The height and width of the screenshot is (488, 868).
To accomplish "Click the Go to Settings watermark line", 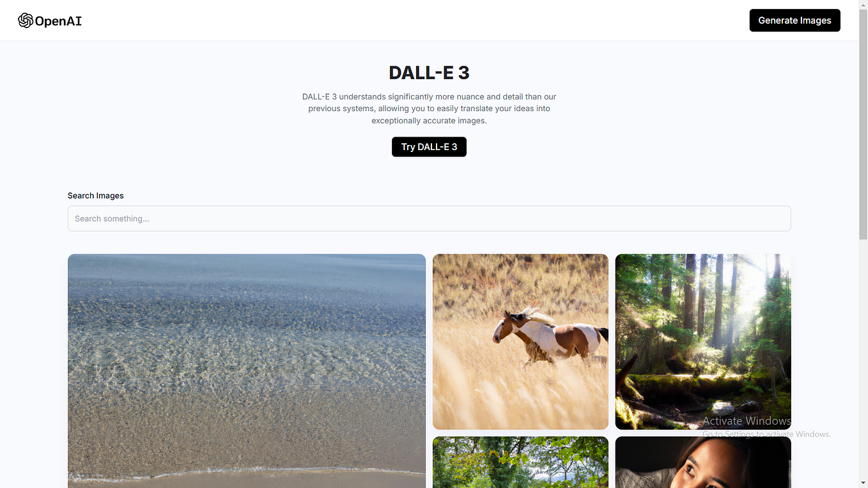I will pos(766,434).
